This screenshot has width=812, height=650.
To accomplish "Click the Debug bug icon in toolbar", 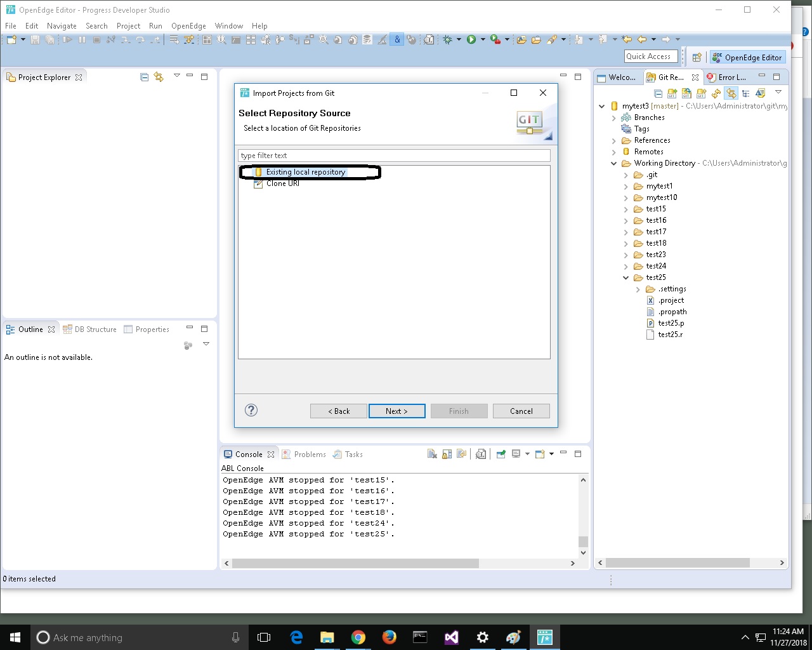I will point(448,39).
